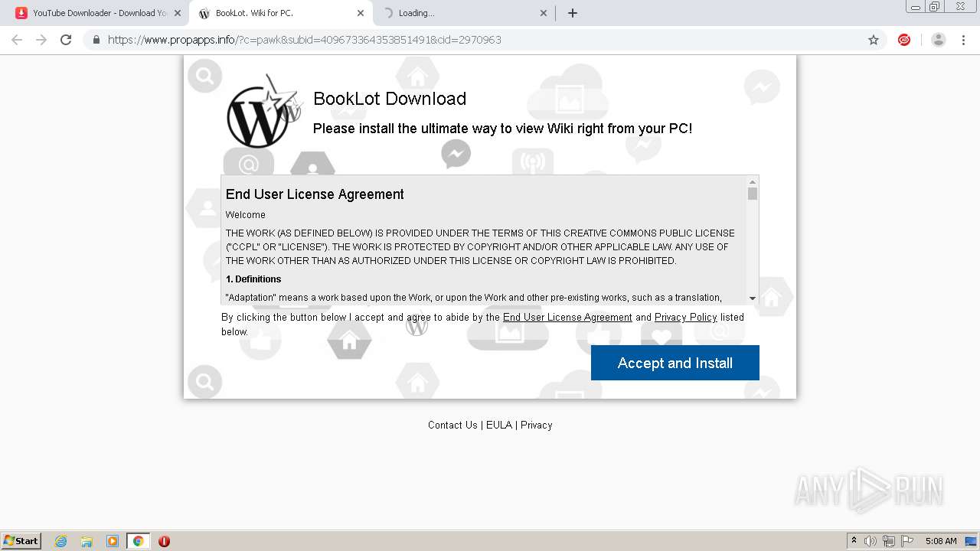The width and height of the screenshot is (980, 551).
Task: Open Privacy footer link
Action: (x=537, y=425)
